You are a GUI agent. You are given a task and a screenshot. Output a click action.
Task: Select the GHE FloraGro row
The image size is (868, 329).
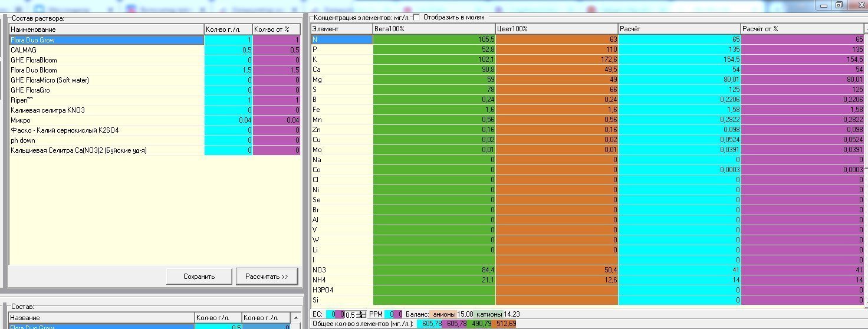107,90
